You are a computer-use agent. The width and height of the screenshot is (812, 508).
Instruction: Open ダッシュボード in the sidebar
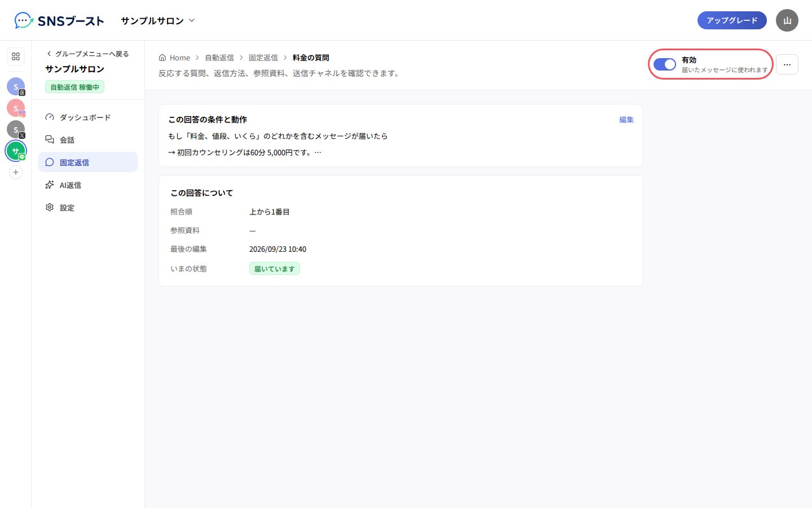pyautogui.click(x=88, y=117)
